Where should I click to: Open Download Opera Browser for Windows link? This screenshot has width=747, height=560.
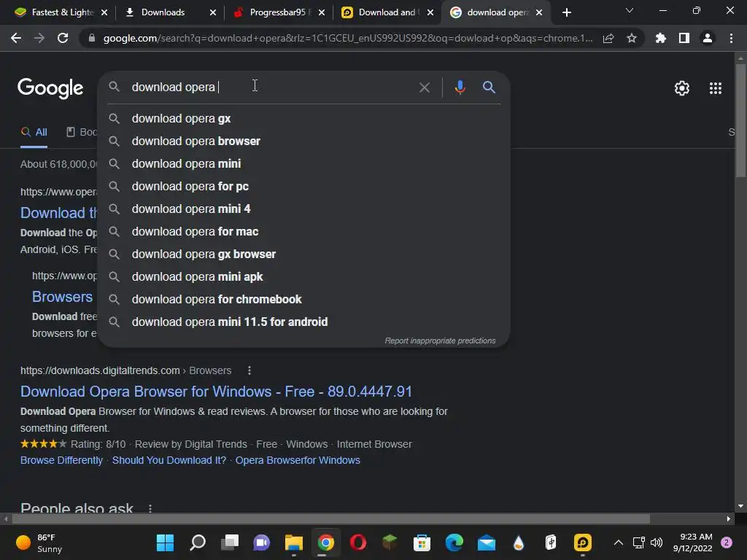216,392
